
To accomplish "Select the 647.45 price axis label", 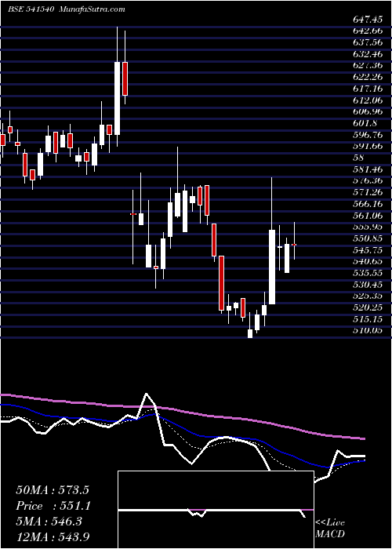I will coord(368,20).
